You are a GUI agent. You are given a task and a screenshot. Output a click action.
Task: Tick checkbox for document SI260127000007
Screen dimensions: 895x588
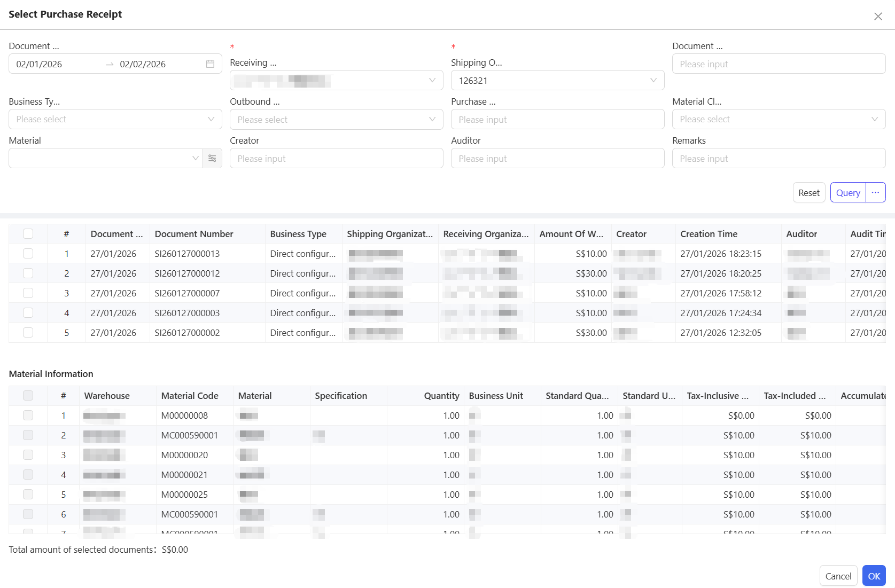28,293
